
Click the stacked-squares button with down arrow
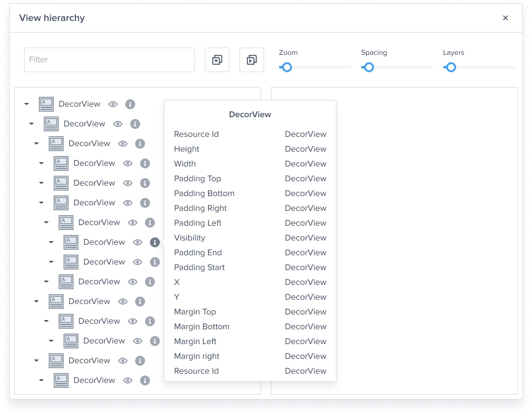coord(217,60)
